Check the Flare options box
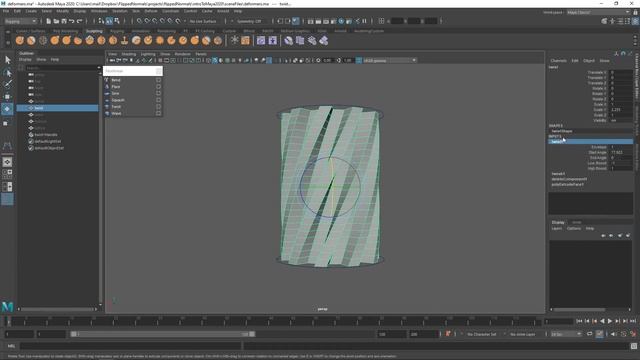Viewport: 640px width, 360px height. coord(158,87)
